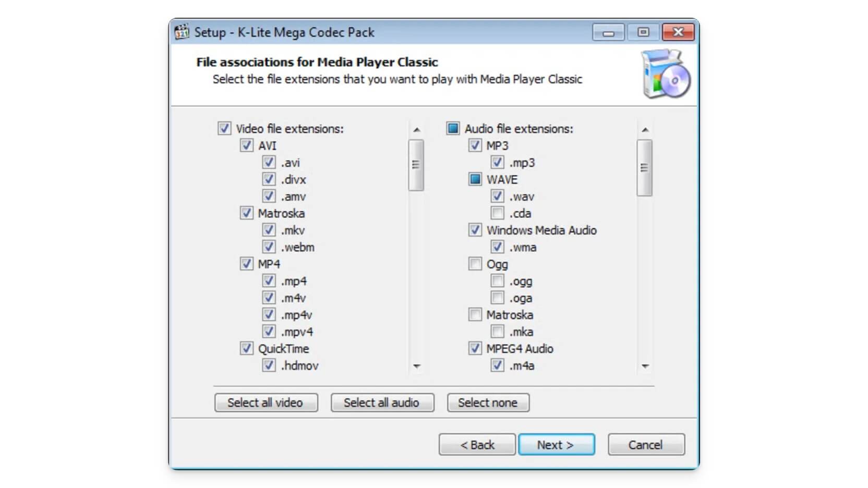Image resolution: width=868 pixels, height=488 pixels.
Task: Click the Select none button
Action: click(488, 402)
